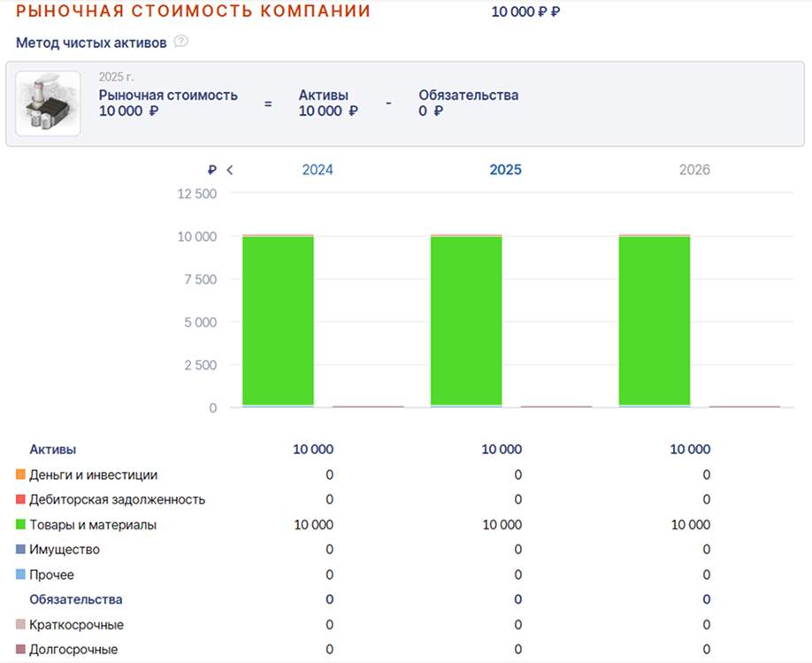Click the orange Деньги и инвестиции swatch

tap(20, 474)
